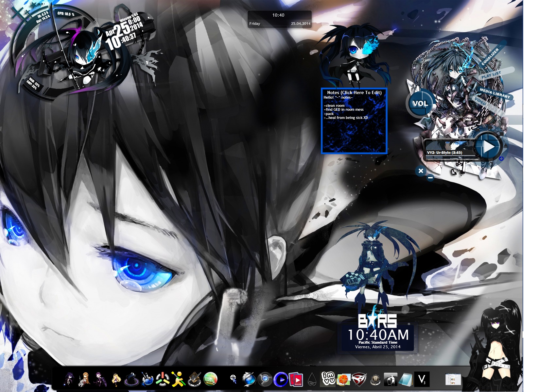Launch the blue Notepad dock icon
The image size is (556, 392).
click(406, 380)
